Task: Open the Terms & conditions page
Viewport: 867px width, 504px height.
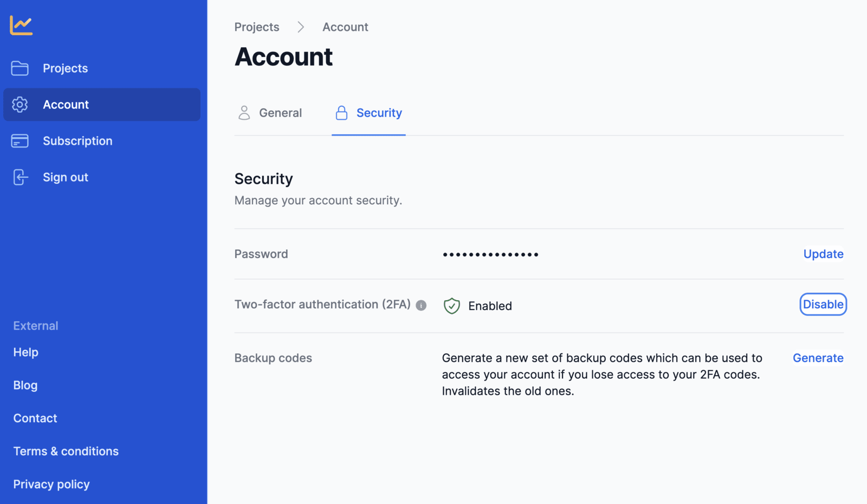Action: coord(66,451)
